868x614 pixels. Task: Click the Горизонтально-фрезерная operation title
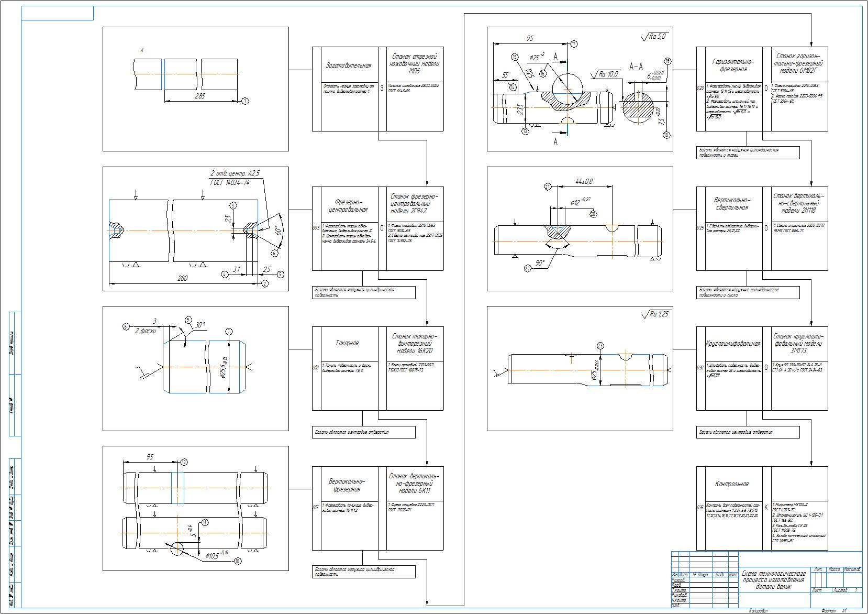732,65
